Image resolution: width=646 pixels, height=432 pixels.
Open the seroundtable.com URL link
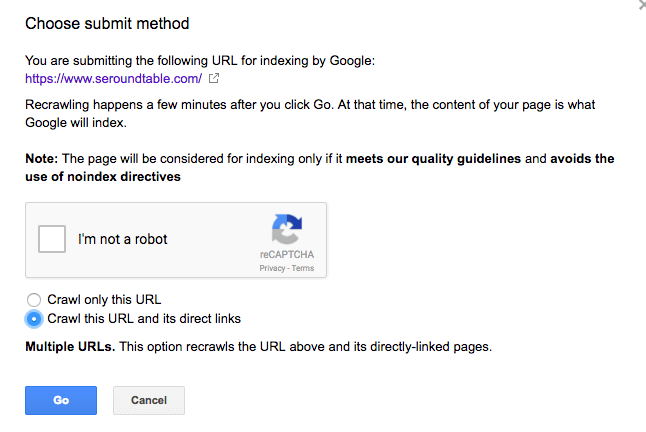tap(114, 78)
